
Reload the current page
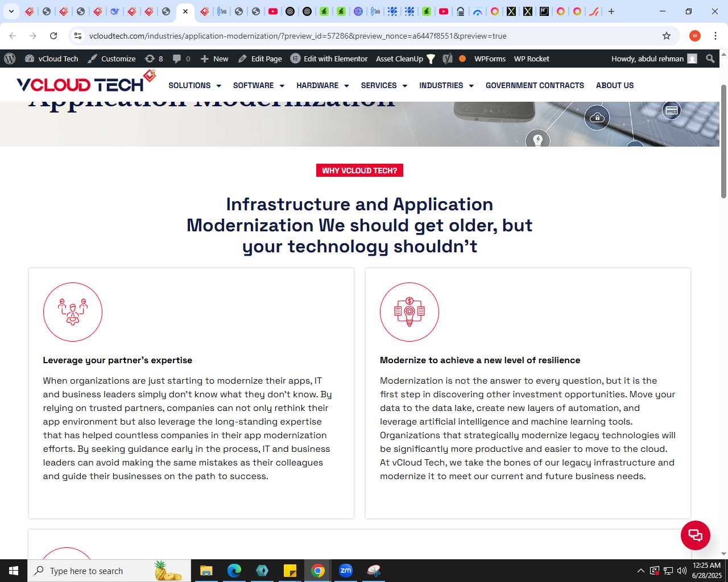pyautogui.click(x=53, y=36)
